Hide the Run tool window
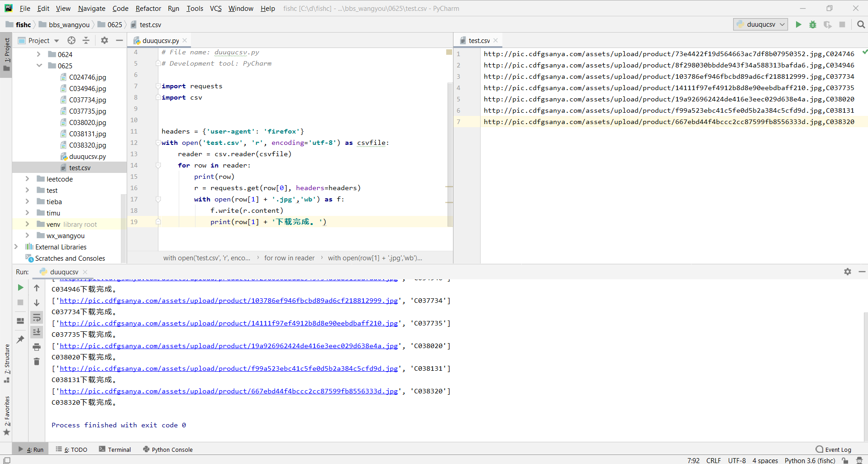 point(862,272)
